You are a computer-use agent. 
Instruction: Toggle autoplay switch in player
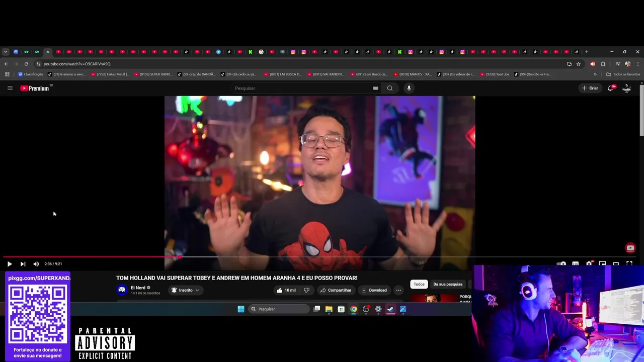coord(562,264)
